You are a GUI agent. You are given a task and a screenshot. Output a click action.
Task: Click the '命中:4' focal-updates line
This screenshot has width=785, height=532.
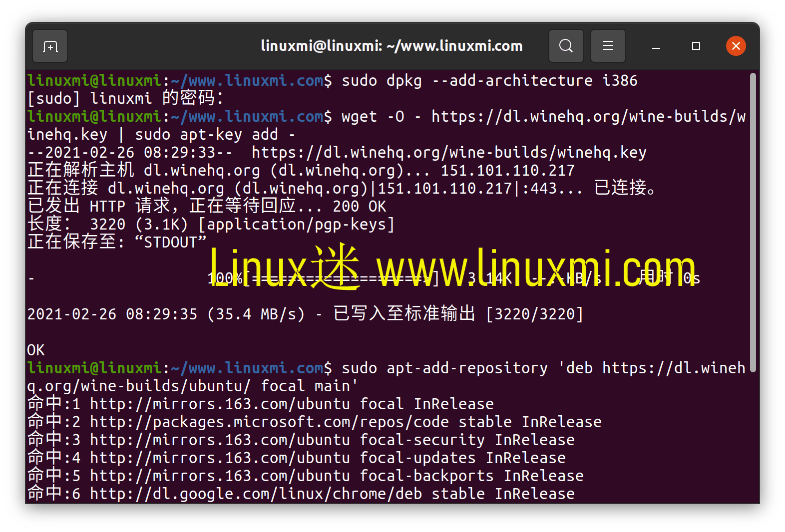click(x=297, y=458)
